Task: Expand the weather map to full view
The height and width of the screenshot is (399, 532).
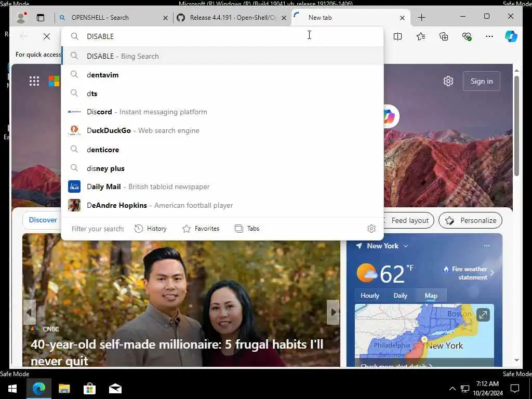Action: point(483,315)
